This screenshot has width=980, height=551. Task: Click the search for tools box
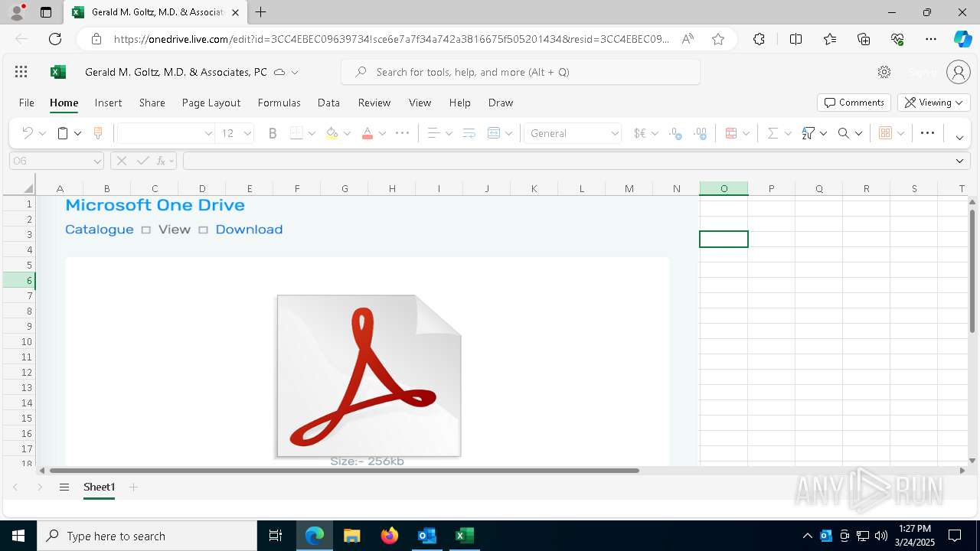click(521, 72)
